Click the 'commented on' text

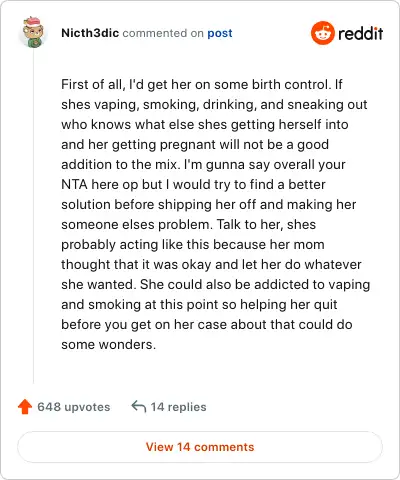click(x=163, y=33)
